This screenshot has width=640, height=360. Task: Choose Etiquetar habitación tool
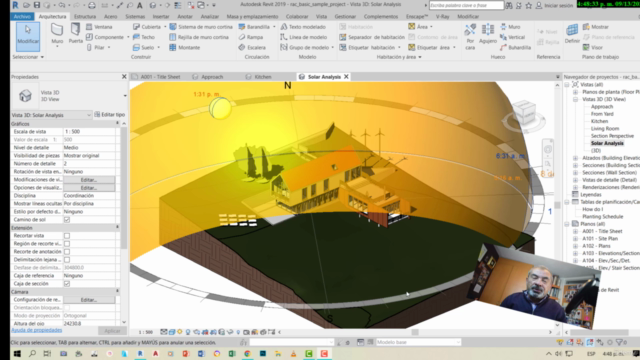pos(367,47)
